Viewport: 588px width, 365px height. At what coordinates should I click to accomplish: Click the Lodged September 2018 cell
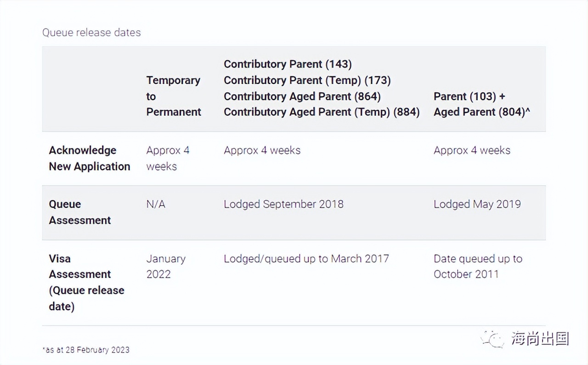(x=283, y=205)
